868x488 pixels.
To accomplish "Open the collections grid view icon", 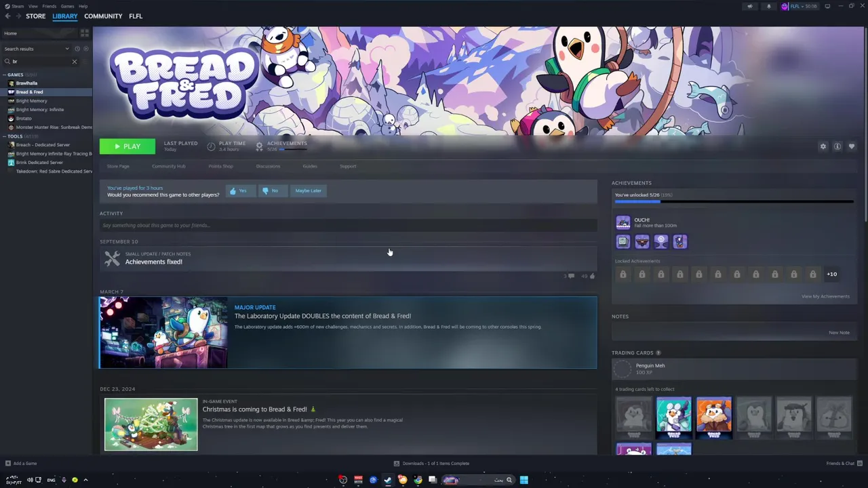I will point(85,33).
